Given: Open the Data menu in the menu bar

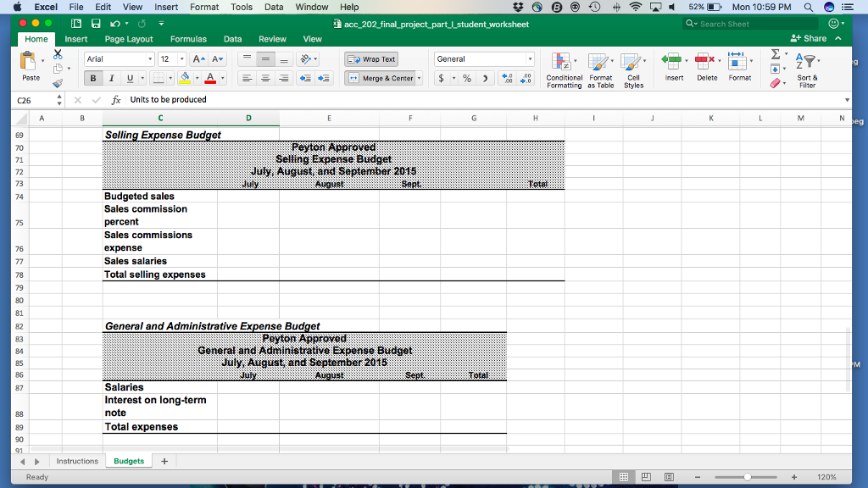Looking at the screenshot, I should (x=273, y=7).
